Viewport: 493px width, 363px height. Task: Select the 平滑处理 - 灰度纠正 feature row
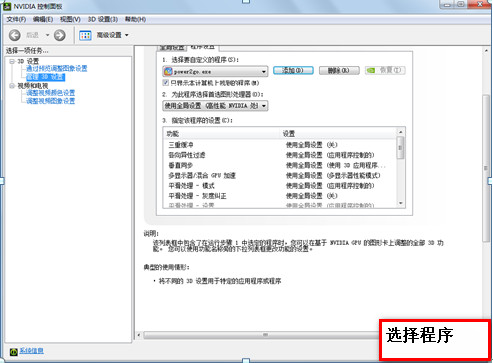tap(280, 196)
